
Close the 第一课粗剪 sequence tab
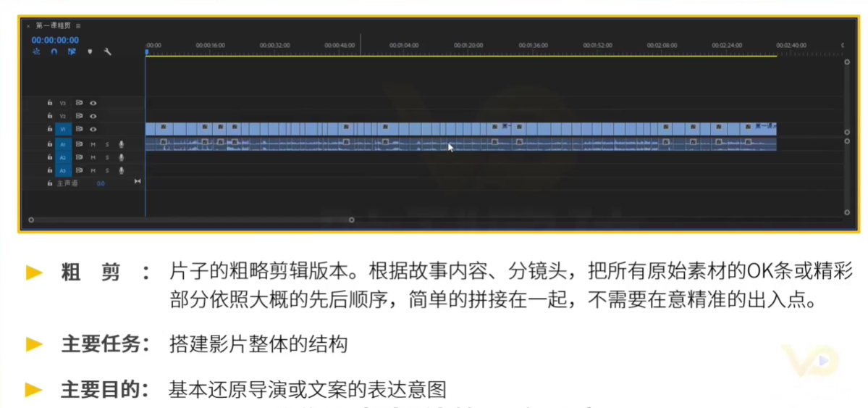click(28, 25)
